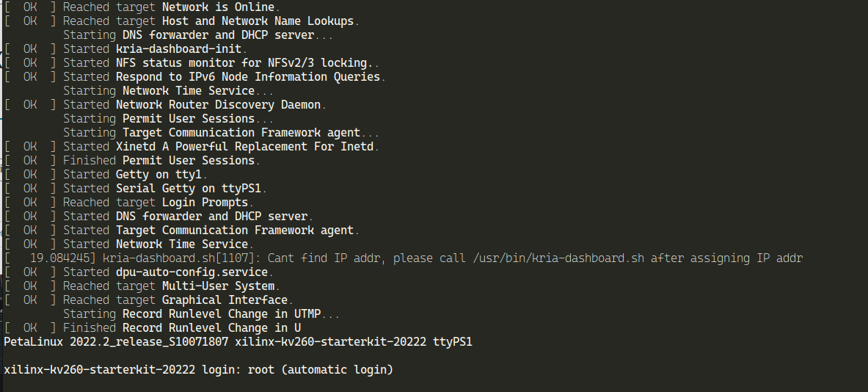Click the 'Finished Permit User Sessions' line

161,161
